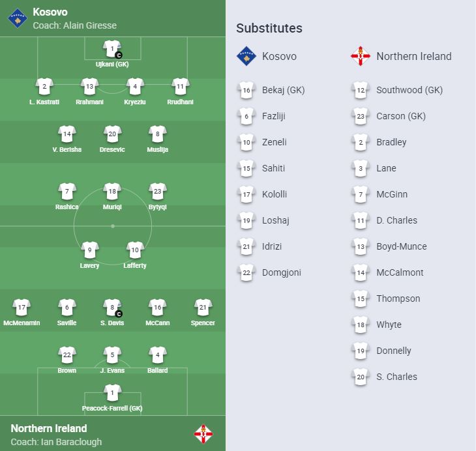Click Kosovo team name in substitutes

[x=279, y=56]
